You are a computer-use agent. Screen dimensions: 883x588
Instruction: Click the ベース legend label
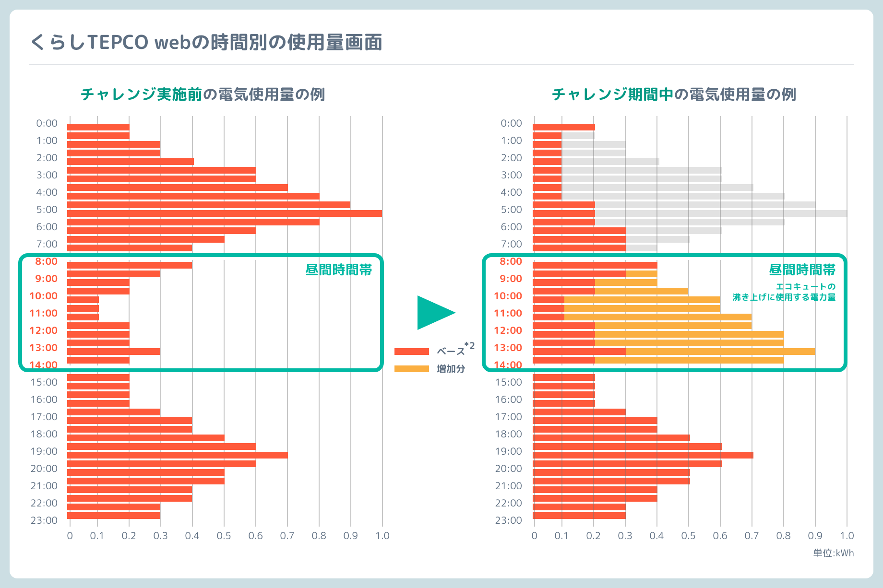tap(451, 351)
